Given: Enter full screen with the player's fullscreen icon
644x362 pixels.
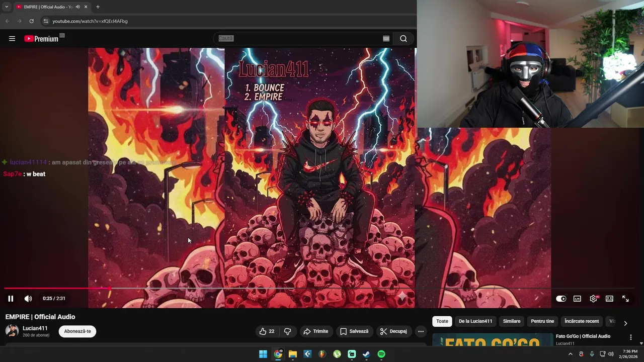Looking at the screenshot, I should [x=625, y=299].
